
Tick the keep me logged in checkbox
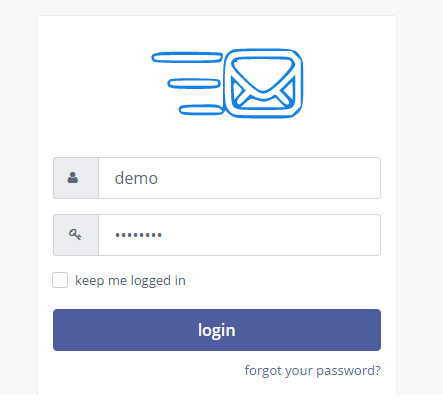(x=60, y=280)
